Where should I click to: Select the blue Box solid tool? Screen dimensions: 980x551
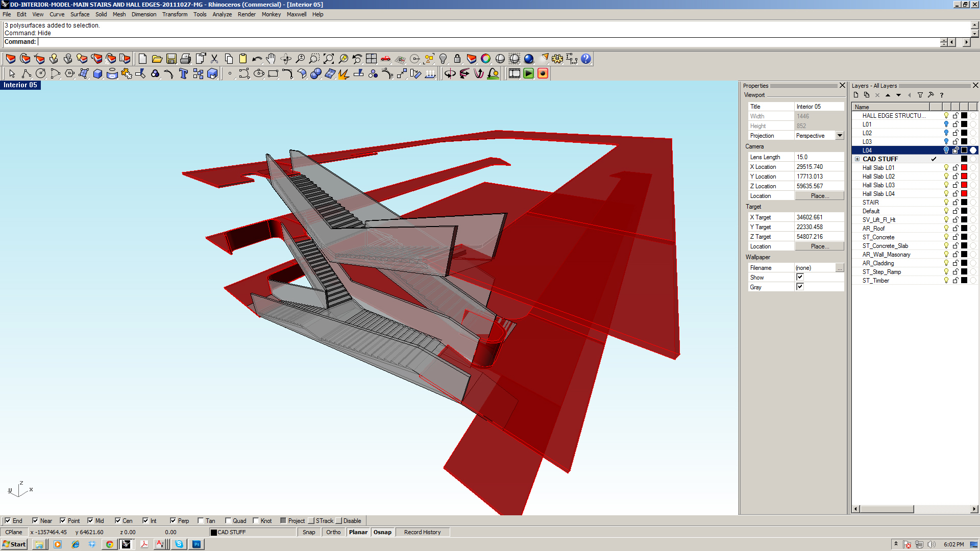(98, 73)
